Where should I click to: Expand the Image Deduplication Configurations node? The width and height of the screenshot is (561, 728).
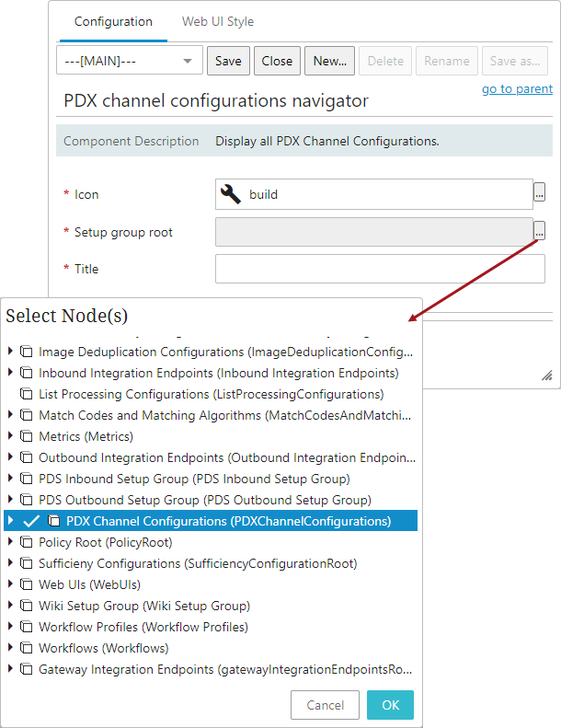tap(10, 351)
